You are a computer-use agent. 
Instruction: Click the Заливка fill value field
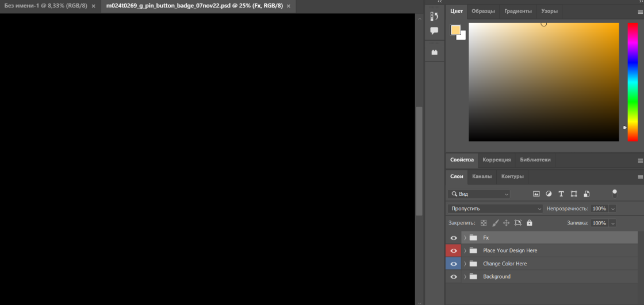(599, 223)
